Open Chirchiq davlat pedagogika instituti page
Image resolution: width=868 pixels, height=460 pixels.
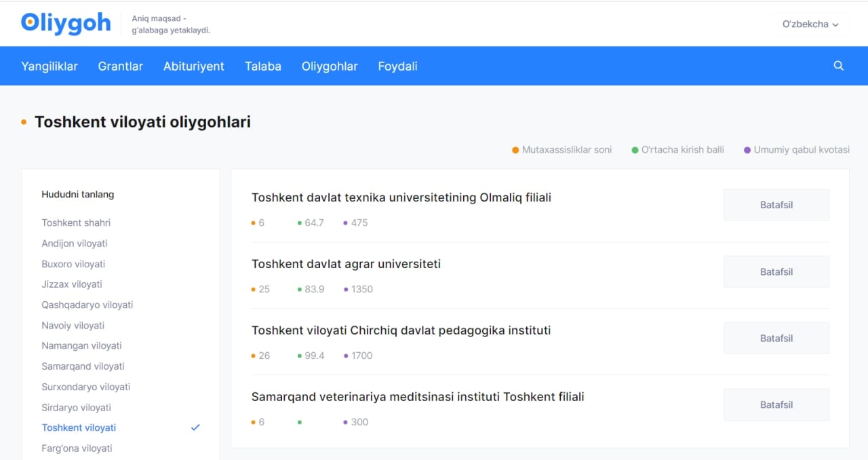pos(401,330)
